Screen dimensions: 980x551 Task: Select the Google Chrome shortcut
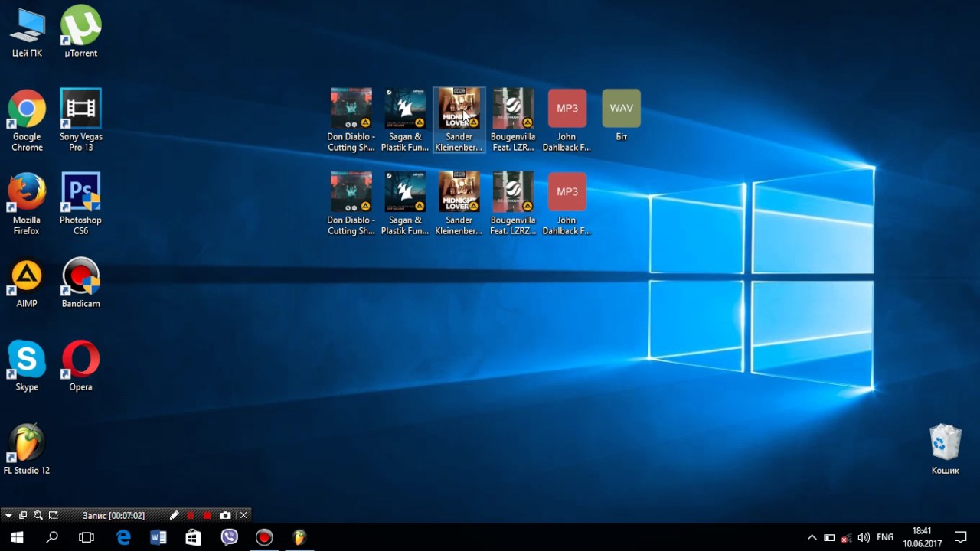pos(27,120)
